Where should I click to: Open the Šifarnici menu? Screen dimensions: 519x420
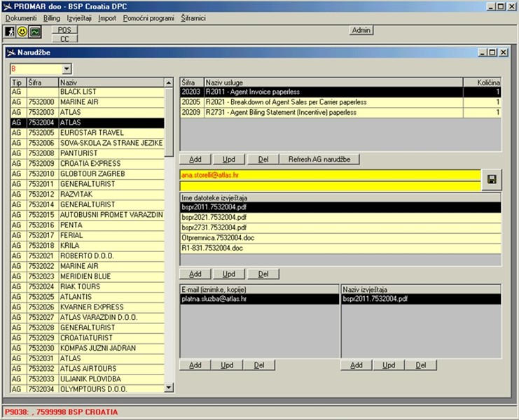(x=193, y=18)
